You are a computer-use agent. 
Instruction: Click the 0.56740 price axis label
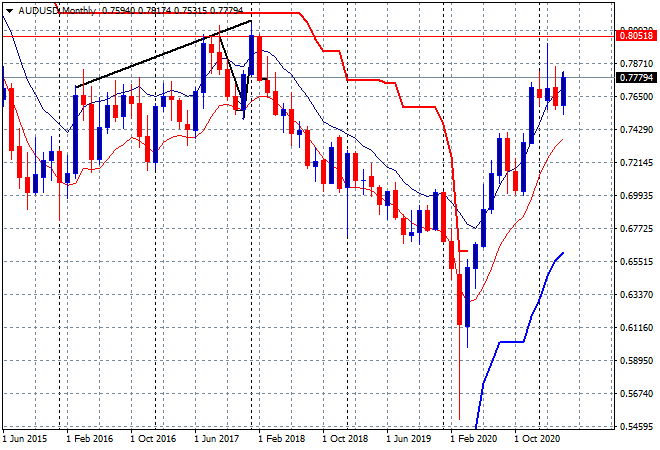tap(636, 394)
